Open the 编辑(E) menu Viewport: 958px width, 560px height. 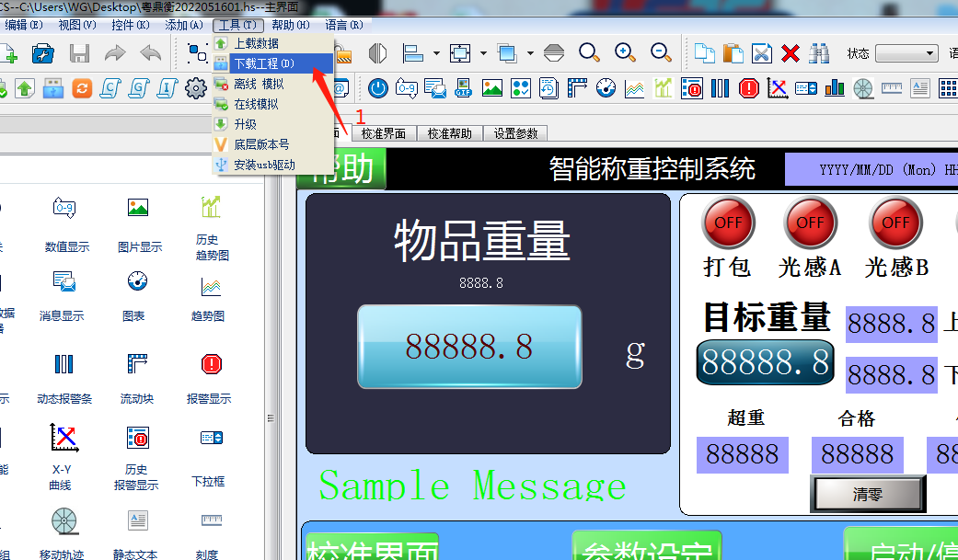click(24, 25)
